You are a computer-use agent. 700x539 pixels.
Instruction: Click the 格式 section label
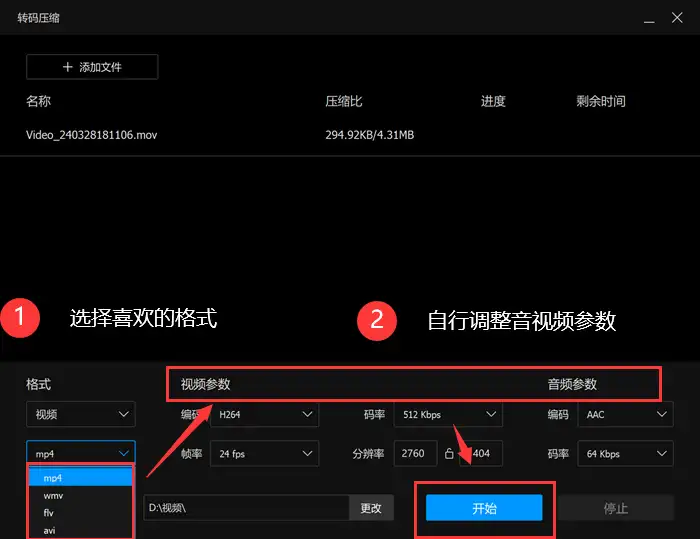38,384
